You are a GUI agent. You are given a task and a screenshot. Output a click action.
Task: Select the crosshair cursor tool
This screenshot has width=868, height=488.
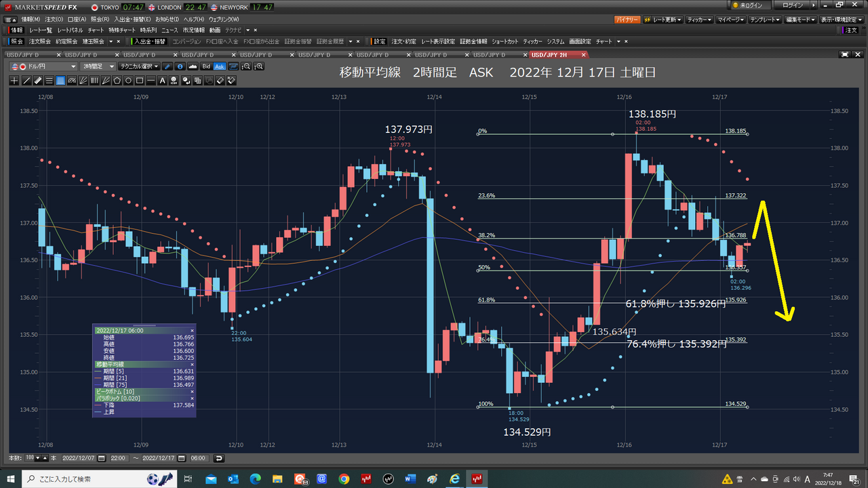tap(15, 81)
